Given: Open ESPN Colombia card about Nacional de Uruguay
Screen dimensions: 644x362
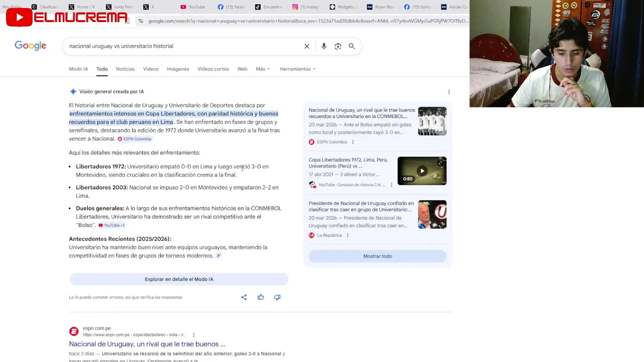Looking at the screenshot, I should click(x=362, y=113).
